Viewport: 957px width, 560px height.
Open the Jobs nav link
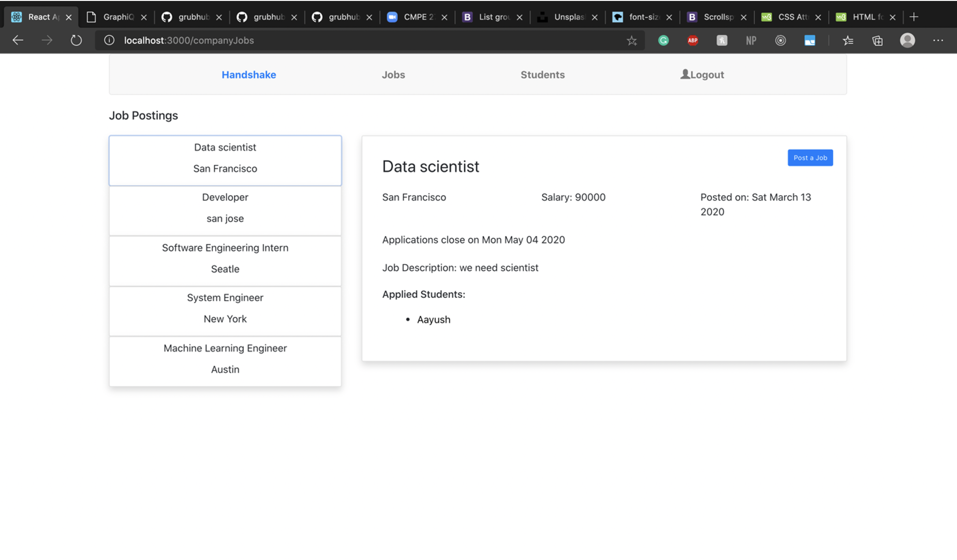click(x=393, y=75)
